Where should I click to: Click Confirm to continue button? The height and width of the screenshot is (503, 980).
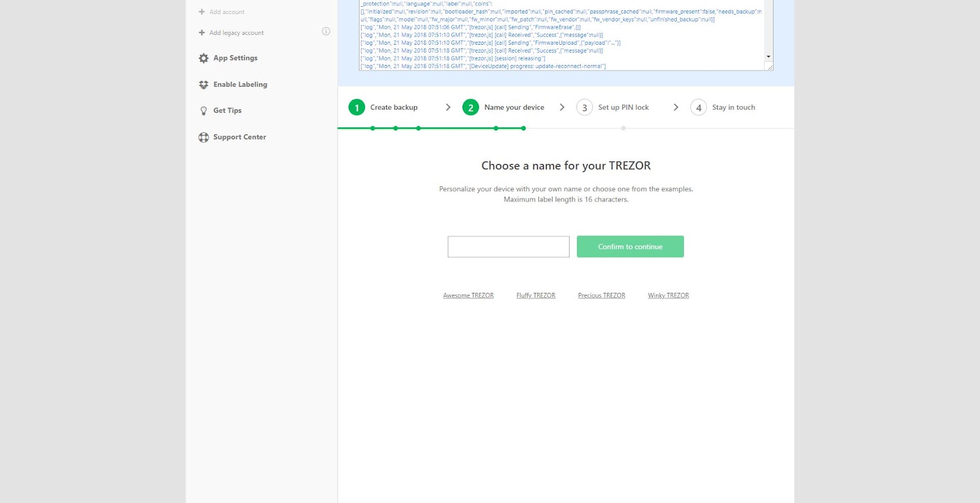(630, 247)
